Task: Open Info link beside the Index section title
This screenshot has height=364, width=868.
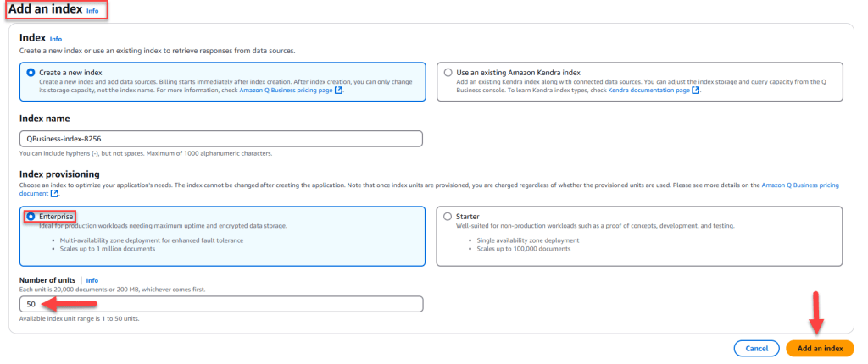Action: pos(56,39)
